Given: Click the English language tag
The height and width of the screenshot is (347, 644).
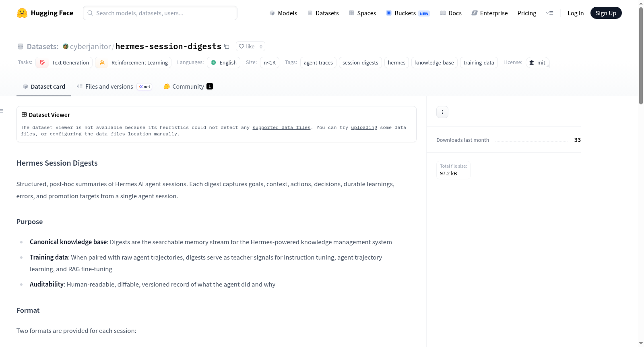Looking at the screenshot, I should (x=224, y=62).
